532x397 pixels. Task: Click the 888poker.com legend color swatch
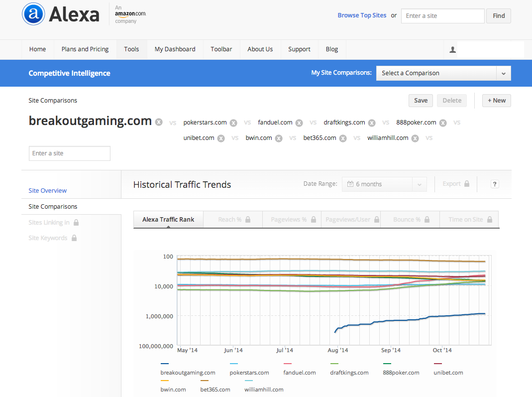pyautogui.click(x=387, y=364)
